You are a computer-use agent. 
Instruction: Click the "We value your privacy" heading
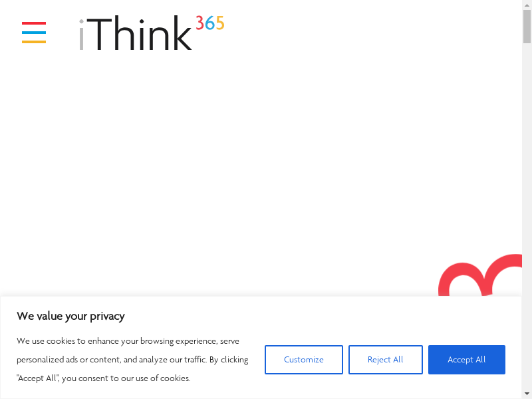[70, 316]
